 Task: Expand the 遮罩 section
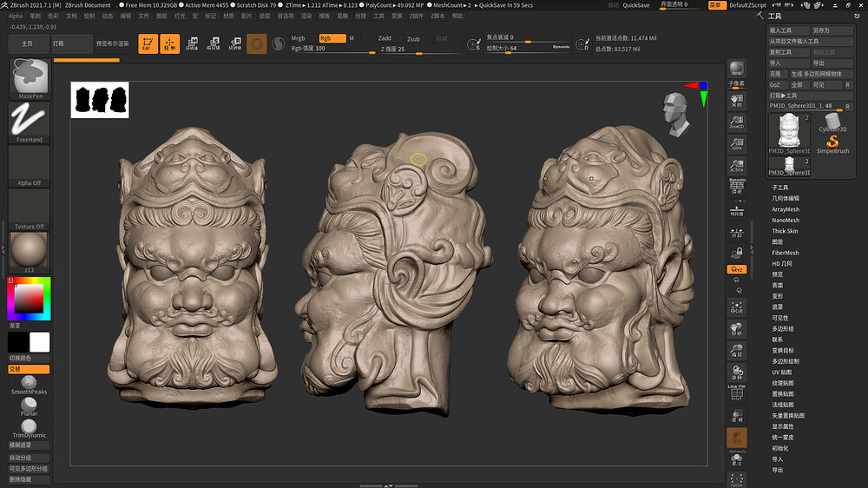(777, 307)
